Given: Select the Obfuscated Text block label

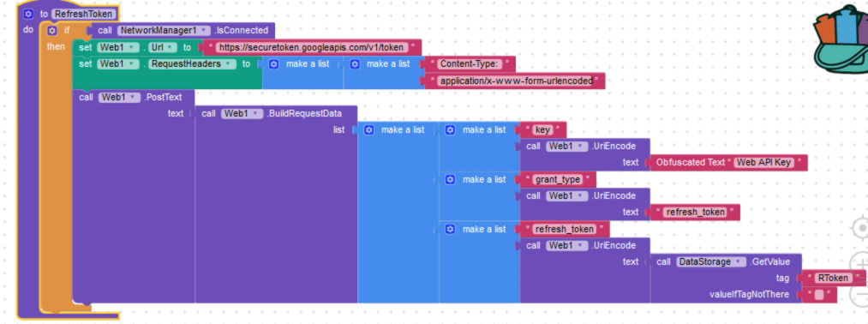Looking at the screenshot, I should coord(690,163).
